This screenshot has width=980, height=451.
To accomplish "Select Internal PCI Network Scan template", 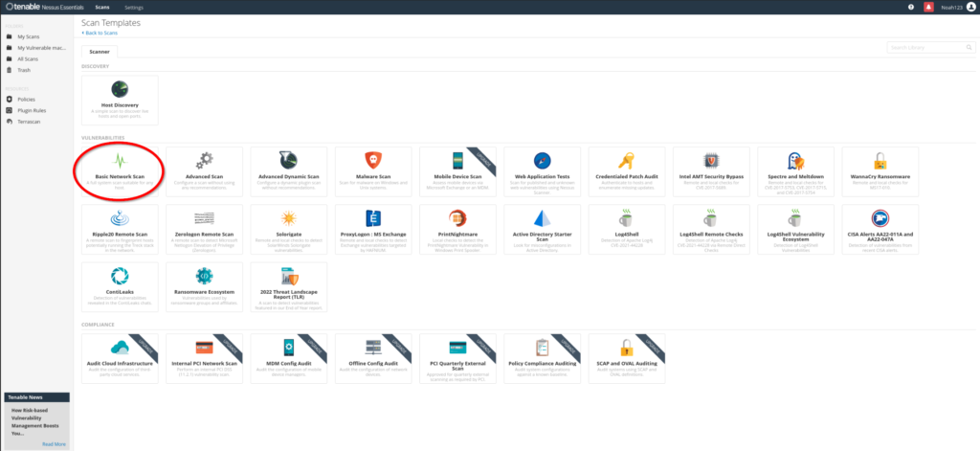I will point(204,358).
